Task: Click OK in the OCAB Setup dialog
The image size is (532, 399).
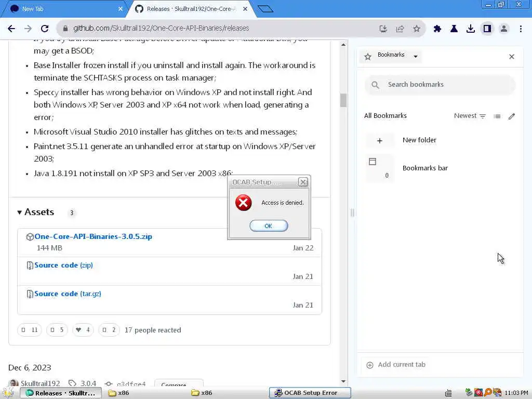Action: [269, 226]
